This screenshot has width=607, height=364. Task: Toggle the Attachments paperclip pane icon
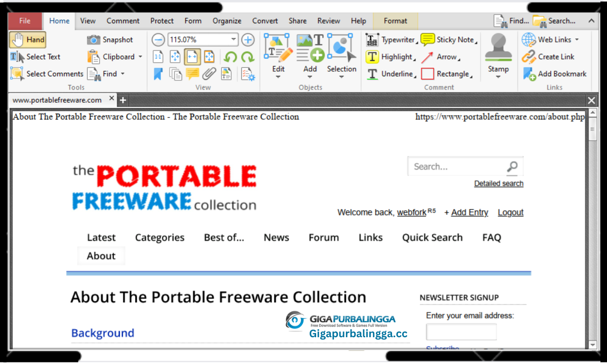[x=209, y=74]
